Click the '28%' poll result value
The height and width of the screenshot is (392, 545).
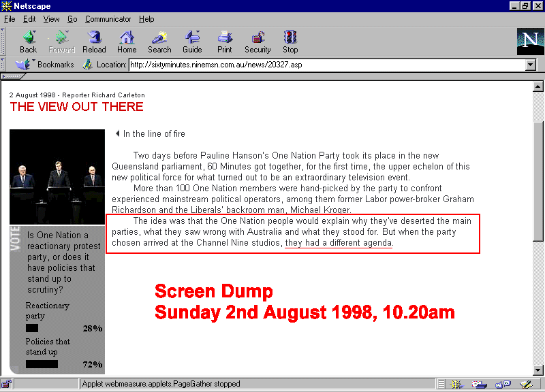[x=93, y=329]
